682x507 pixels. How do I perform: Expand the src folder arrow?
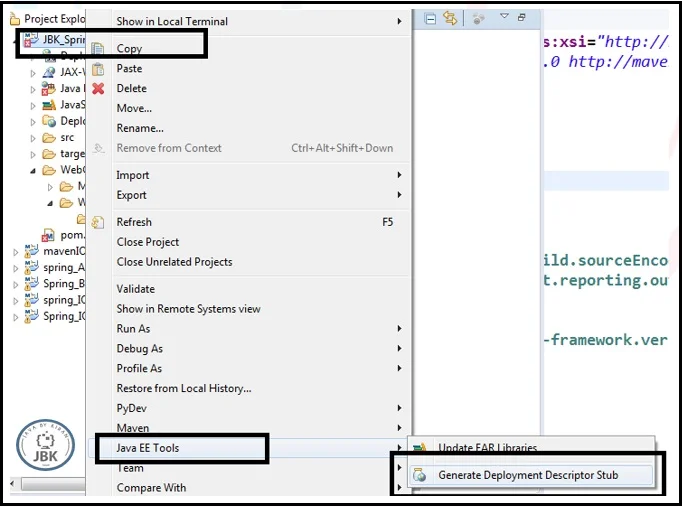pos(33,138)
